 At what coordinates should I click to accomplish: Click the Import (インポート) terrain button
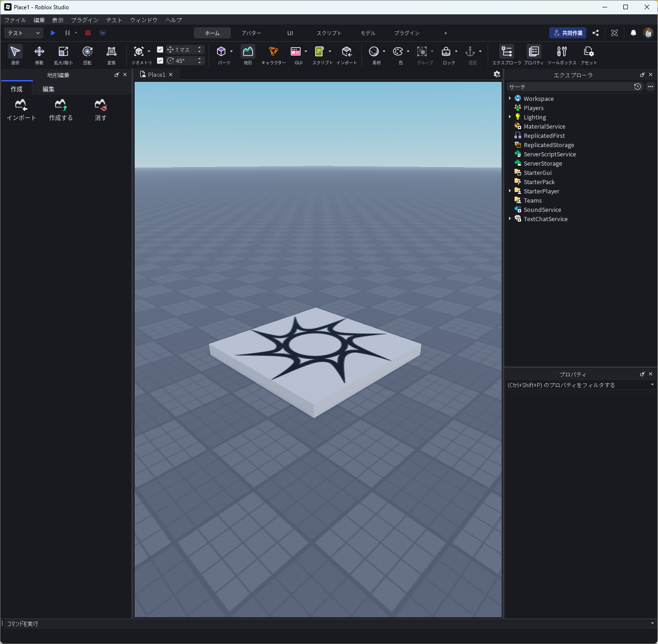coord(21,110)
